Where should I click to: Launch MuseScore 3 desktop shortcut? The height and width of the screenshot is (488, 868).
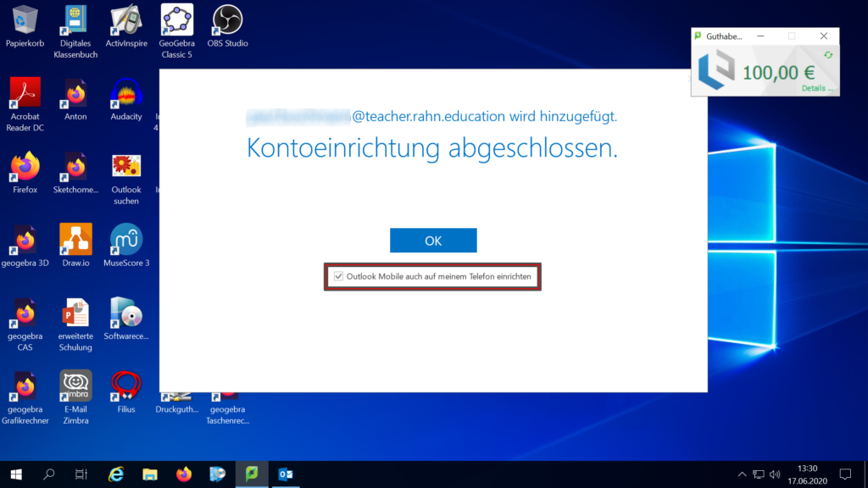pos(126,245)
